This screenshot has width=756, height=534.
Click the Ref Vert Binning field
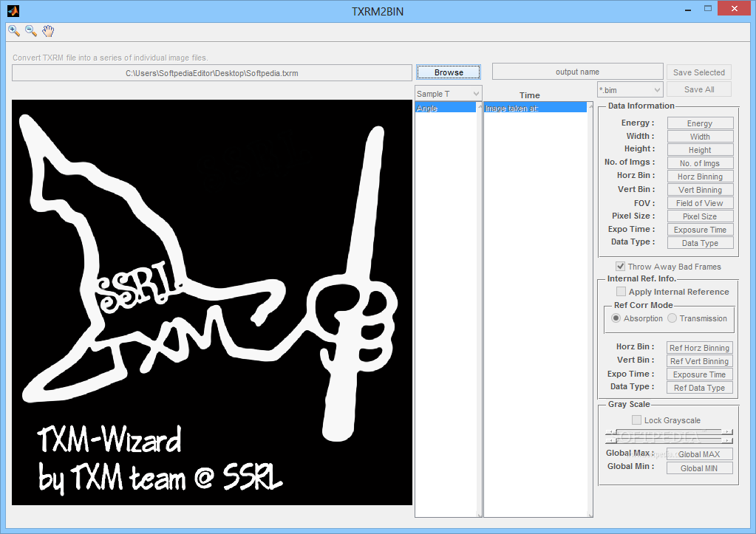[699, 361]
